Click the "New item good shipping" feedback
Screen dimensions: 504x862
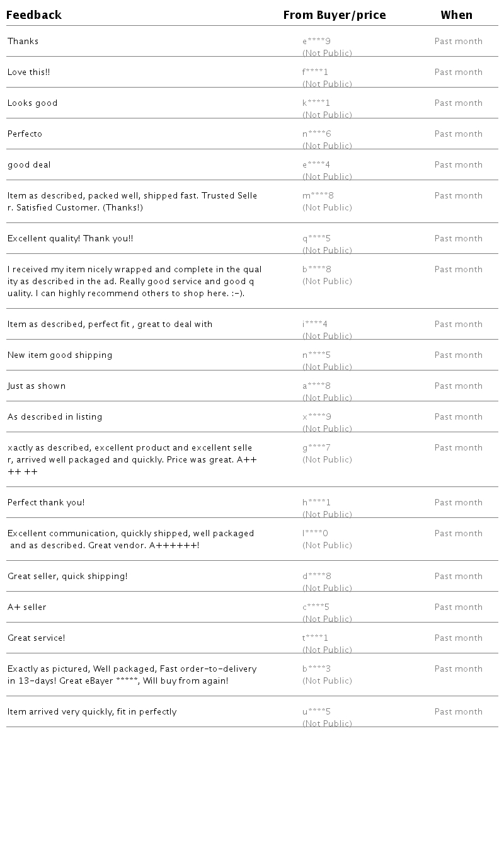pos(60,355)
